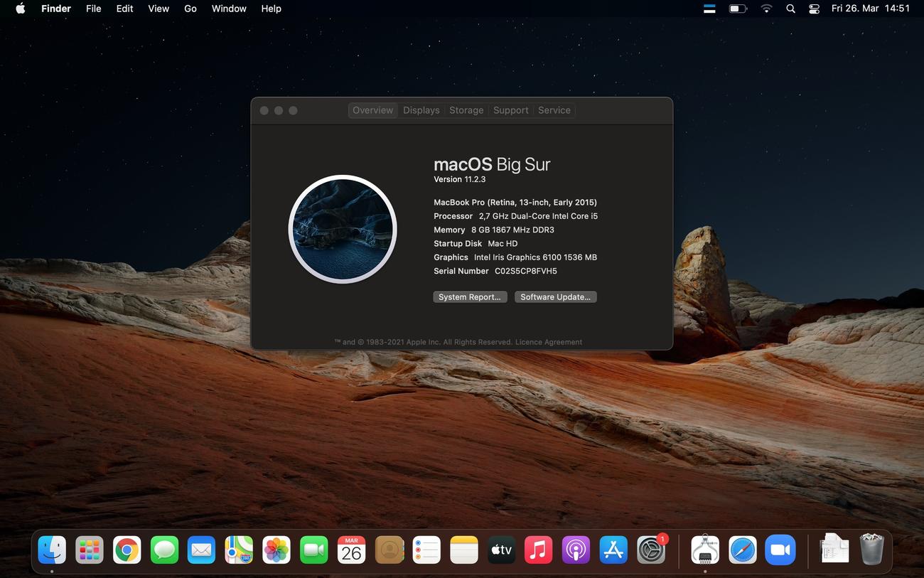Open Music app in the dock
This screenshot has height=578, width=924.
coord(539,550)
